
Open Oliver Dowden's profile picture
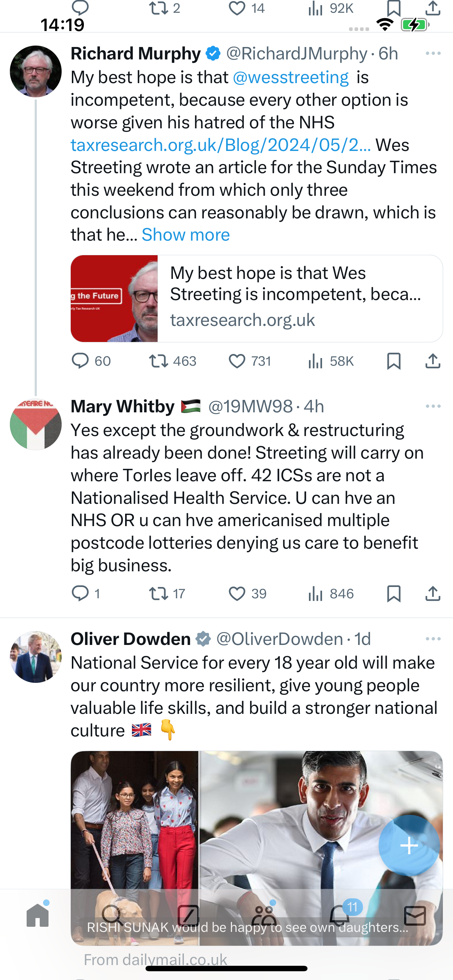click(36, 657)
